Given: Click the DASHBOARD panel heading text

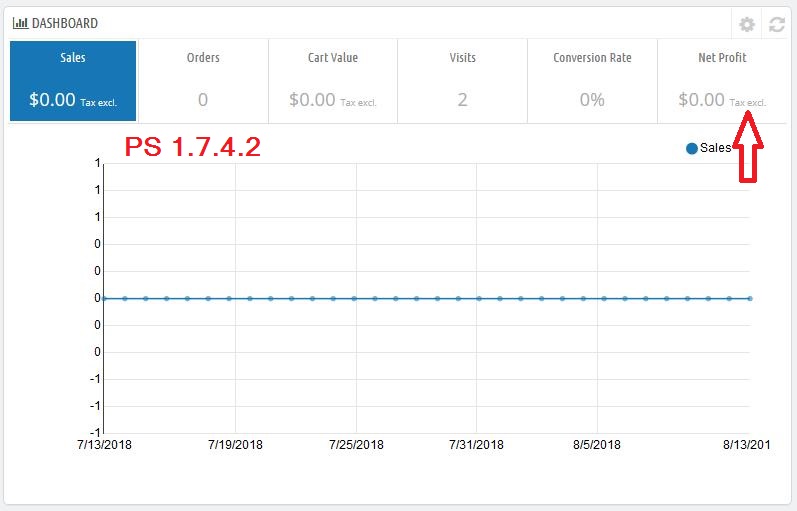Looking at the screenshot, I should point(65,23).
